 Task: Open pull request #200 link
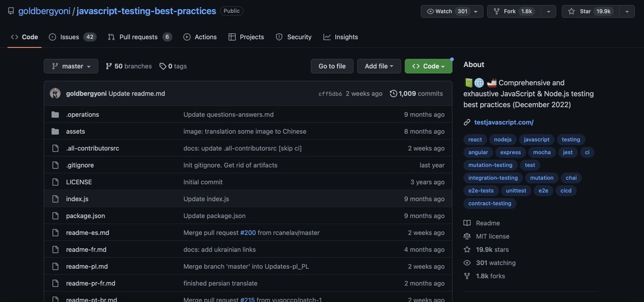248,233
